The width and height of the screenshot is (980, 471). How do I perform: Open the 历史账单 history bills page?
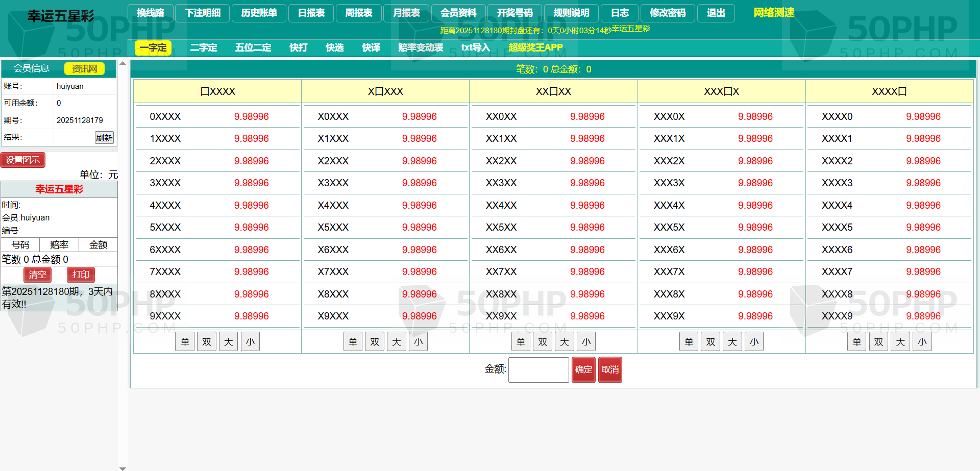click(259, 13)
